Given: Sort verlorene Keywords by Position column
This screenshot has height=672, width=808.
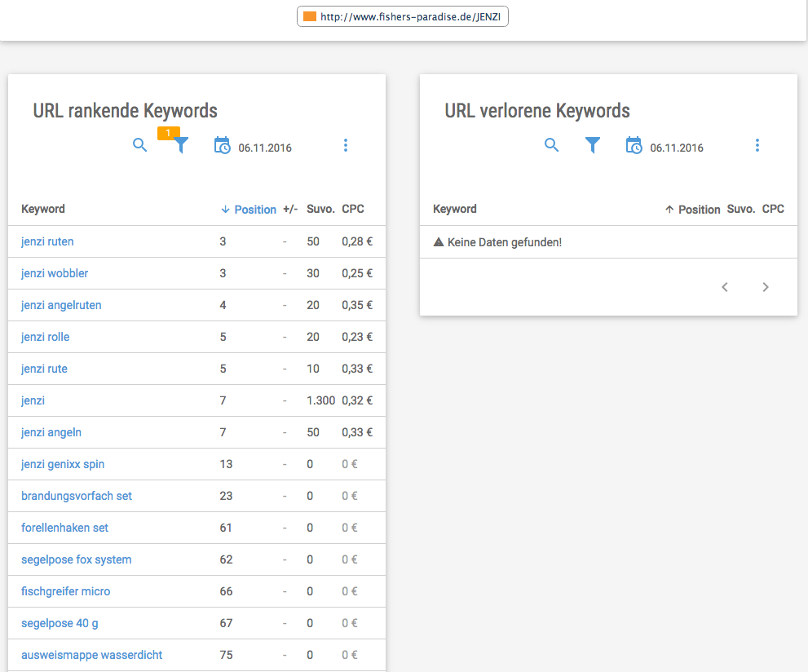Looking at the screenshot, I should coord(692,210).
